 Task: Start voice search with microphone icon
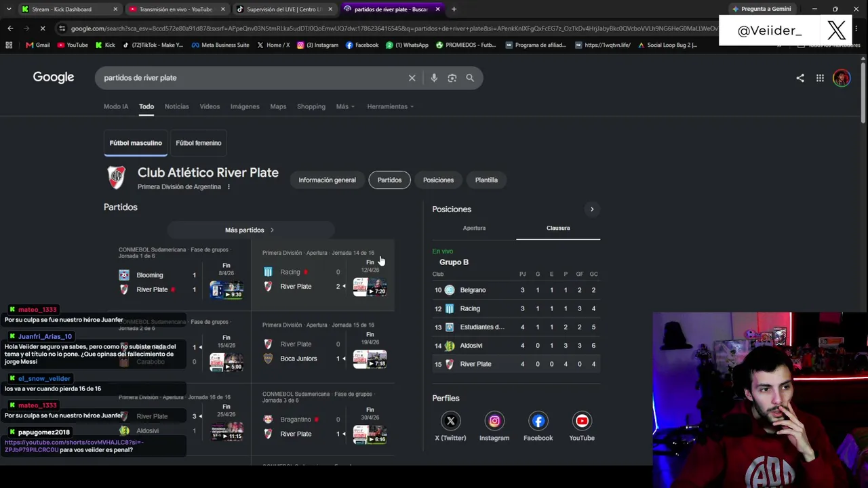click(x=434, y=78)
